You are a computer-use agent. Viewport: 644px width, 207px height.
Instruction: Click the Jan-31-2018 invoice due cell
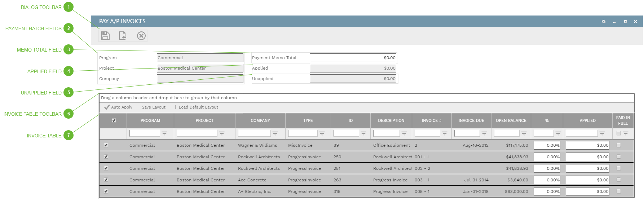(x=476, y=191)
